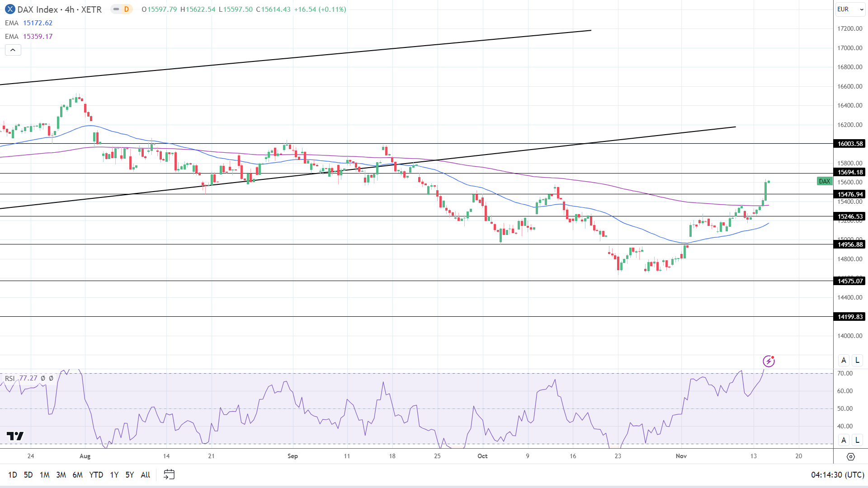Set range to 5Y
The height and width of the screenshot is (488, 868).
pyautogui.click(x=130, y=475)
